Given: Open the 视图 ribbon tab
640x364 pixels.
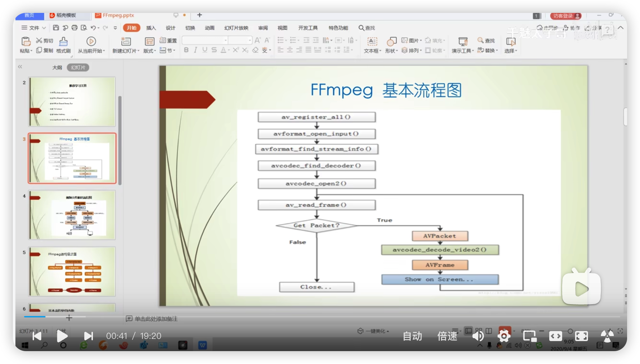Looking at the screenshot, I should [x=282, y=28].
